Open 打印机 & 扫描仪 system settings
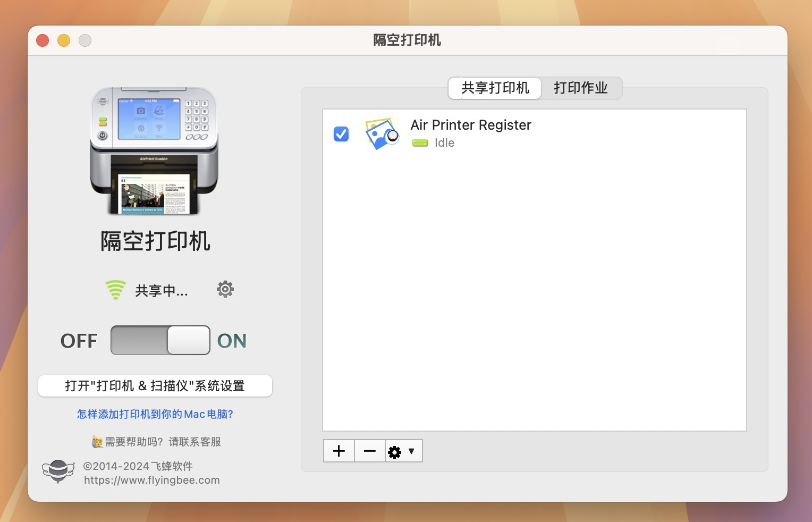The width and height of the screenshot is (812, 522). click(155, 386)
